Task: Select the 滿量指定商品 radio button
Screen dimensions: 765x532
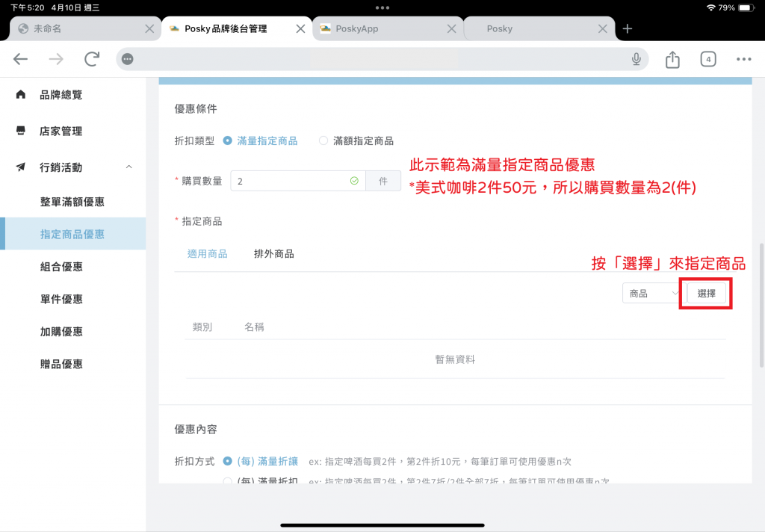Action: point(227,140)
